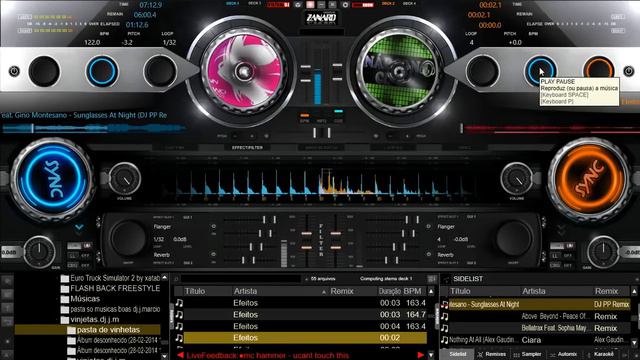Click the pink left jog wheel
This screenshot has height=360, width=640.
[x=244, y=71]
